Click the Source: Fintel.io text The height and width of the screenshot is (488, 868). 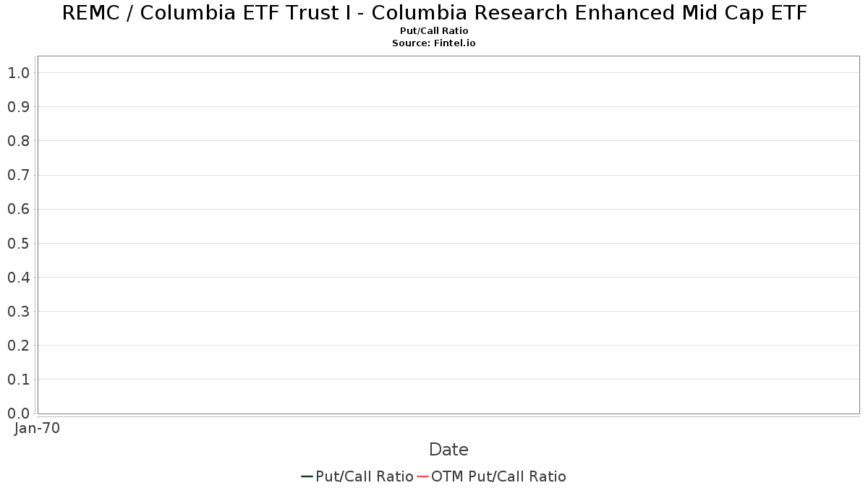pyautogui.click(x=434, y=43)
